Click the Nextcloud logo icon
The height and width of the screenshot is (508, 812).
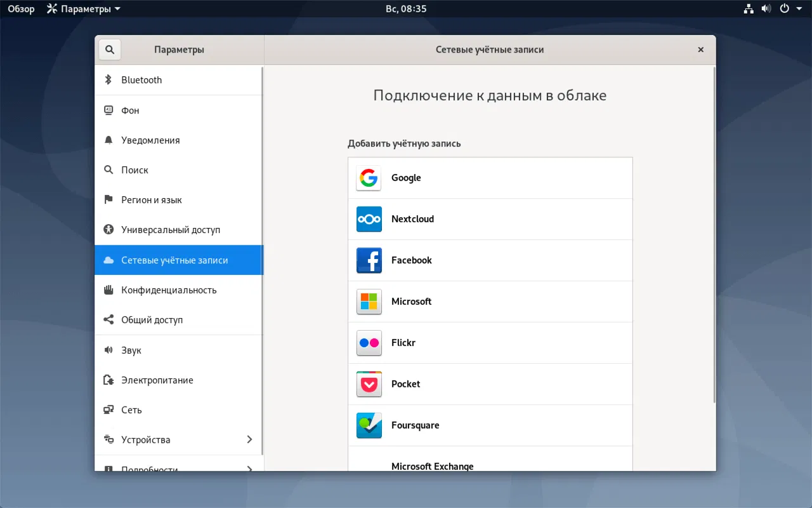369,219
